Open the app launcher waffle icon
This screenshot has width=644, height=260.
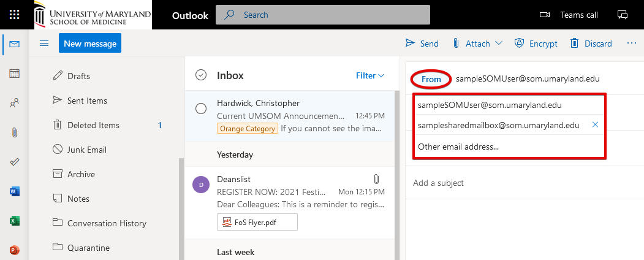coord(15,15)
